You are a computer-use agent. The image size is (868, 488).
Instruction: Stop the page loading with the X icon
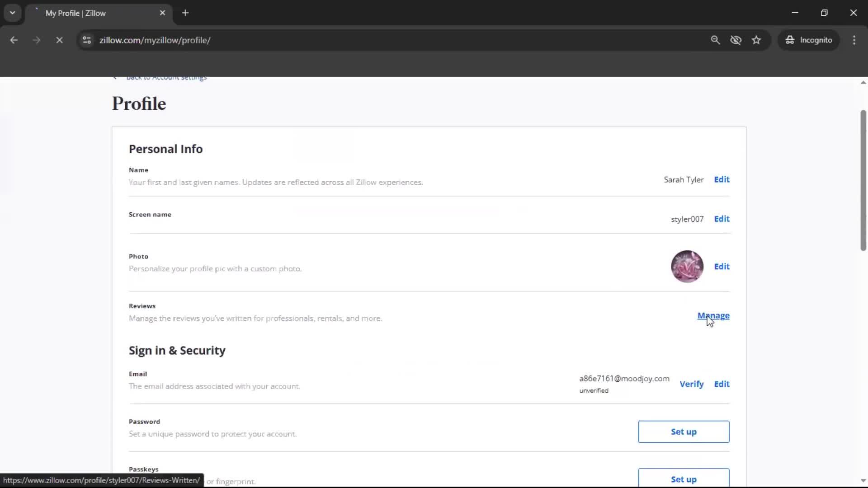click(x=59, y=40)
